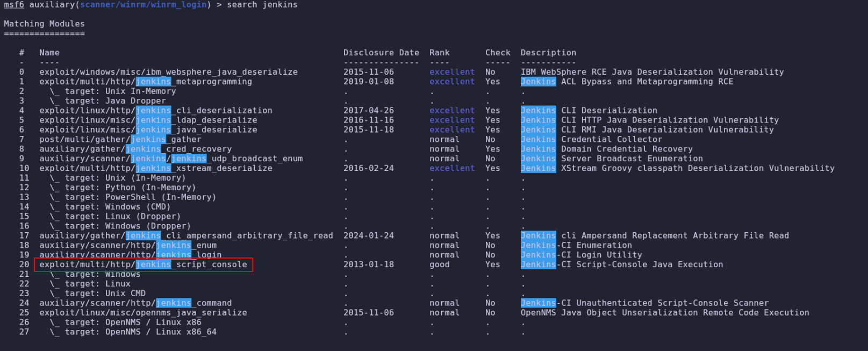Select "auxiliary/scanner/http/jenkins_enum" module name
Image resolution: width=868 pixels, height=351 pixels.
click(128, 246)
